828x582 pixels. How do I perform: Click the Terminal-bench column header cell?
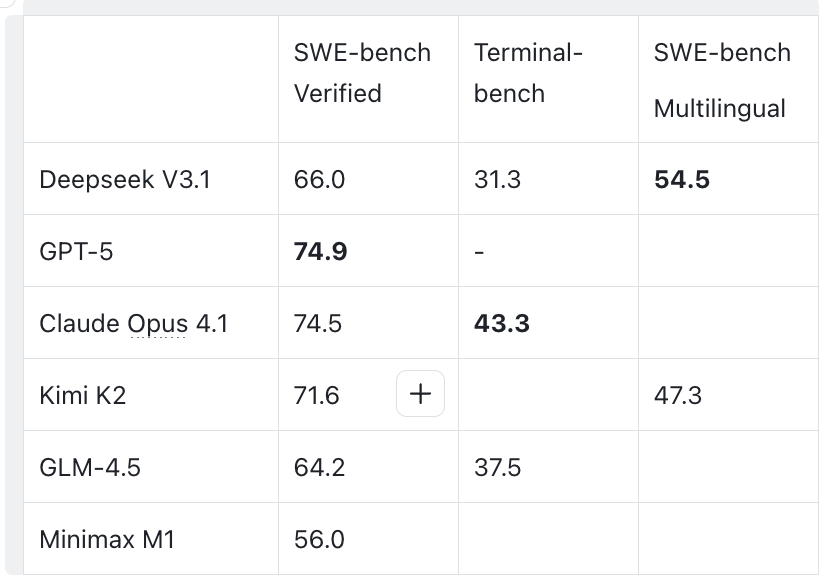coord(528,73)
